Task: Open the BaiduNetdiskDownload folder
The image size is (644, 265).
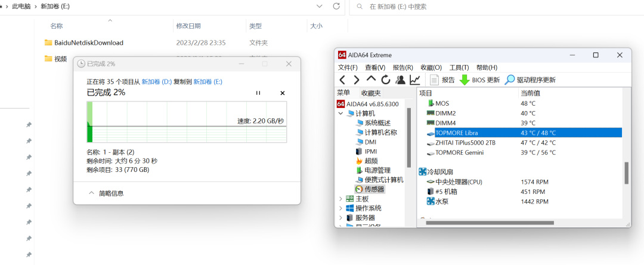Action: [84, 42]
